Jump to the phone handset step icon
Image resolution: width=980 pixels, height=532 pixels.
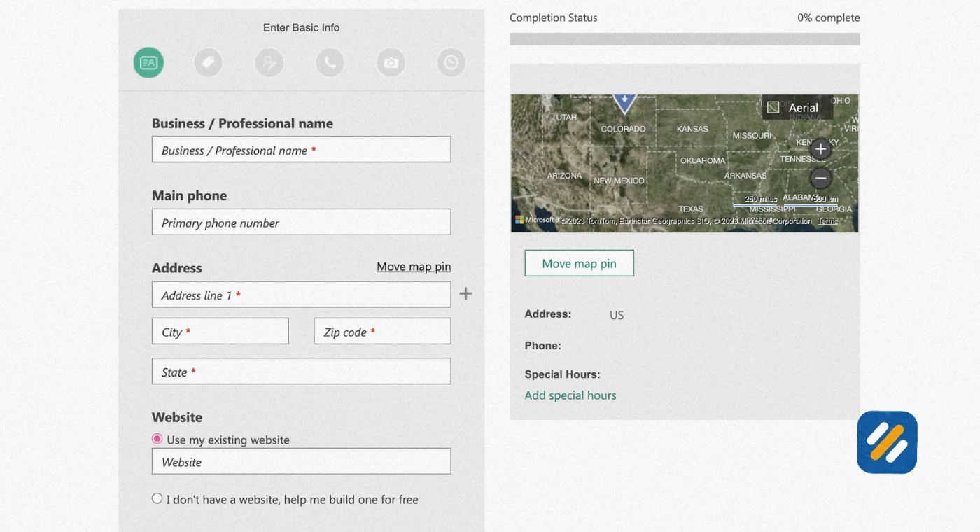pyautogui.click(x=330, y=63)
